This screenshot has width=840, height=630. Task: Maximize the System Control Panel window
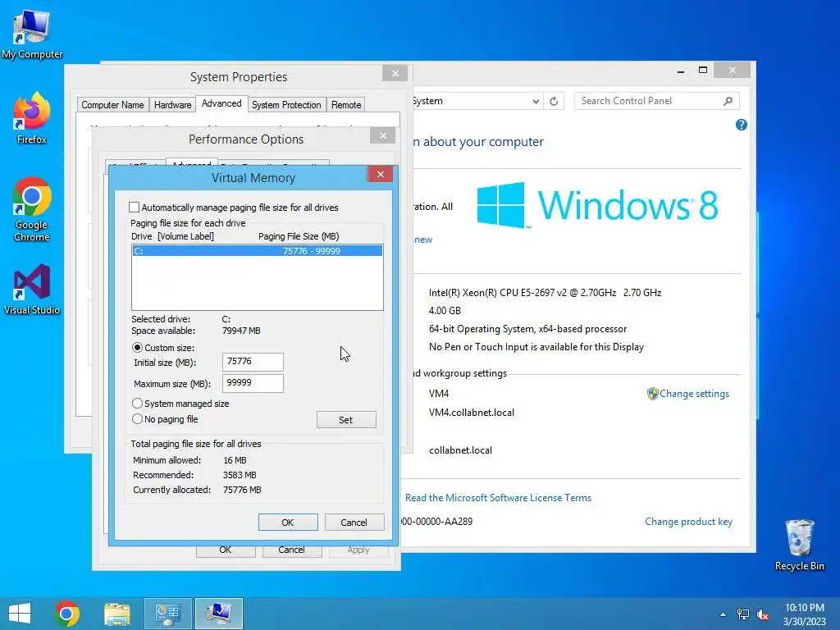[703, 71]
